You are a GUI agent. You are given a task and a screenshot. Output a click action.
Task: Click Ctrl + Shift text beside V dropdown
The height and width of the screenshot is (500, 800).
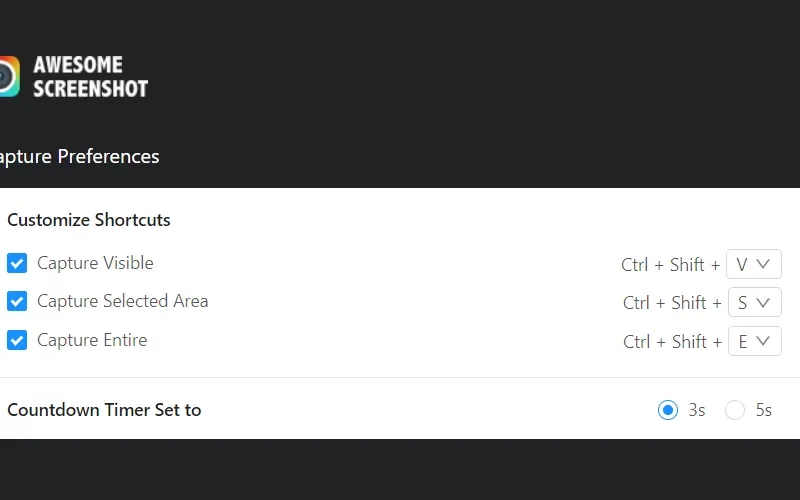pyautogui.click(x=670, y=265)
